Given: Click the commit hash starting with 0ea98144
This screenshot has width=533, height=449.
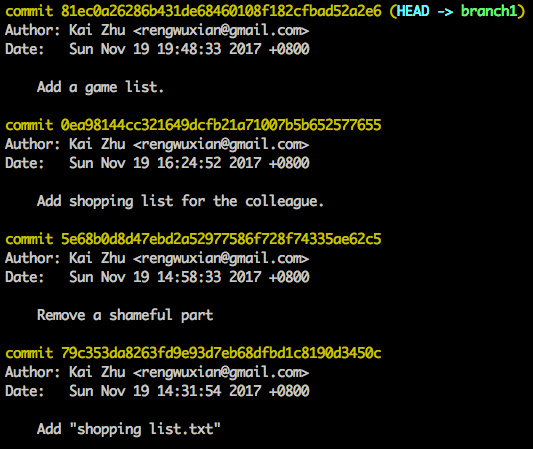Looking at the screenshot, I should coord(221,125).
